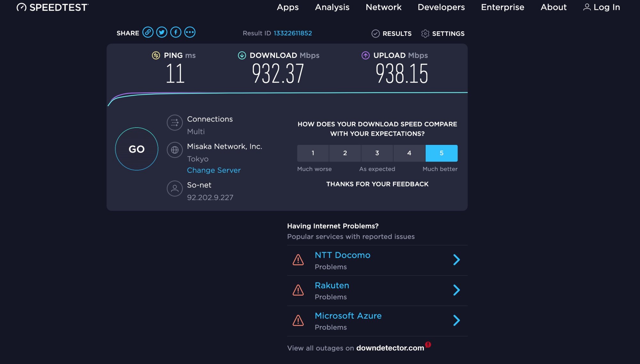This screenshot has height=364, width=640.
Task: Share result on Facebook icon
Action: coord(176,32)
